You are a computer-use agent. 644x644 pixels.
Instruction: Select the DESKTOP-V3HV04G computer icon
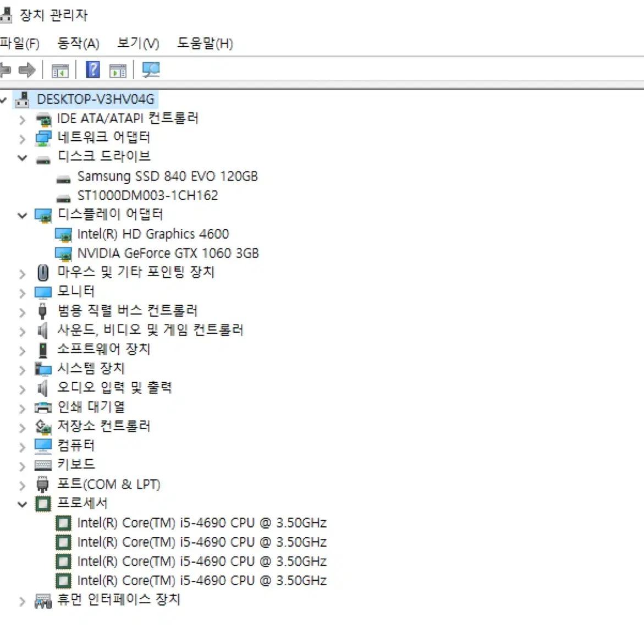click(x=22, y=100)
